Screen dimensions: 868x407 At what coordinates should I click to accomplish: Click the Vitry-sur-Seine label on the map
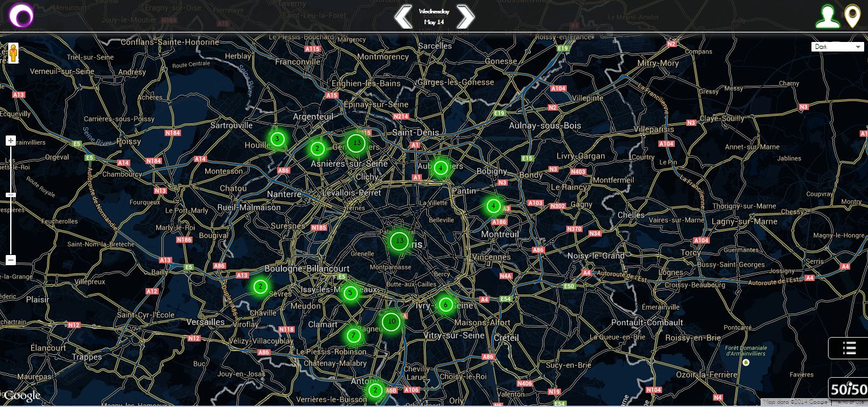pyautogui.click(x=454, y=335)
